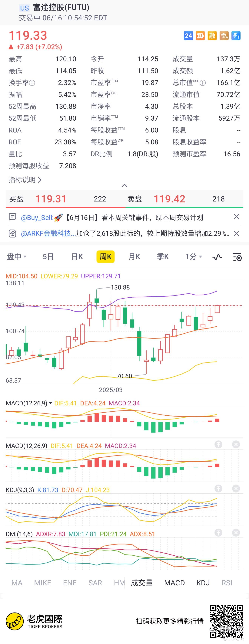Remove the second MACD panel

pyautogui.click(x=236, y=444)
